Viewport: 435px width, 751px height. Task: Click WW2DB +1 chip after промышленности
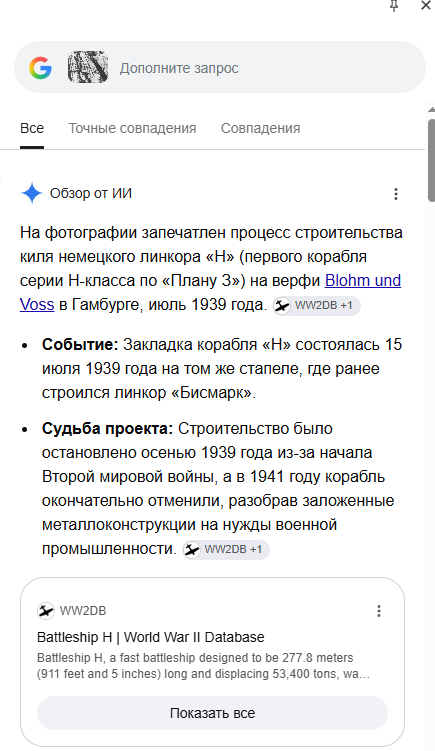(226, 549)
